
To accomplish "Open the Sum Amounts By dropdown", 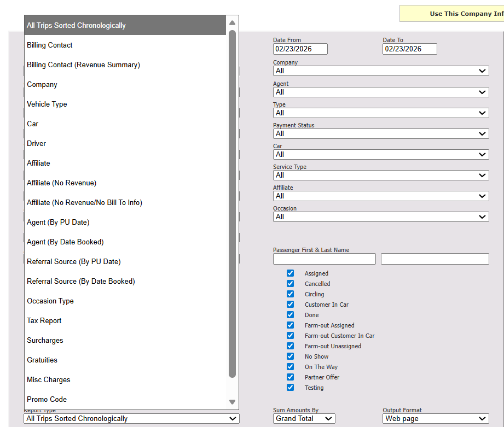I will point(304,419).
